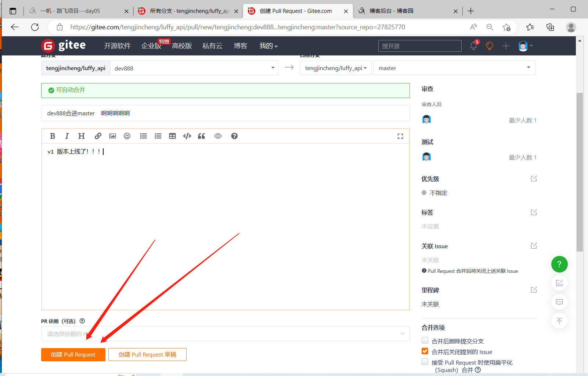The height and width of the screenshot is (376, 588).
Task: Open the emoji picker in the editor
Action: click(x=127, y=136)
